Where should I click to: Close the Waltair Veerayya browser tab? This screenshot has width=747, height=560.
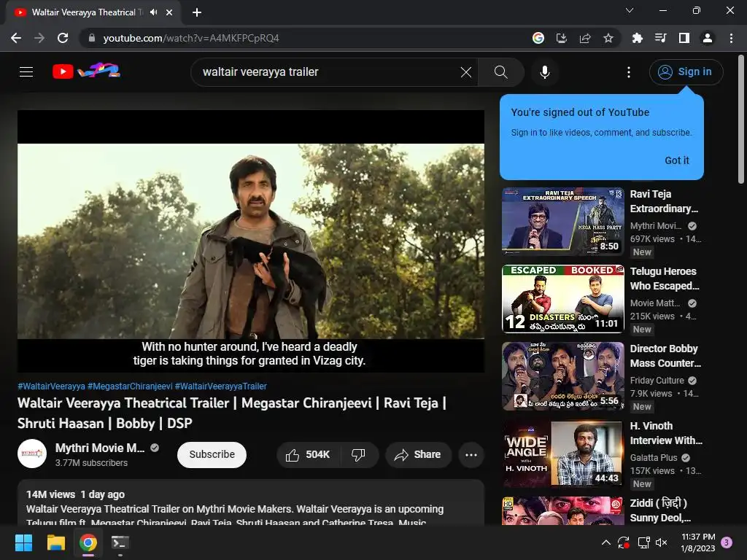click(169, 12)
